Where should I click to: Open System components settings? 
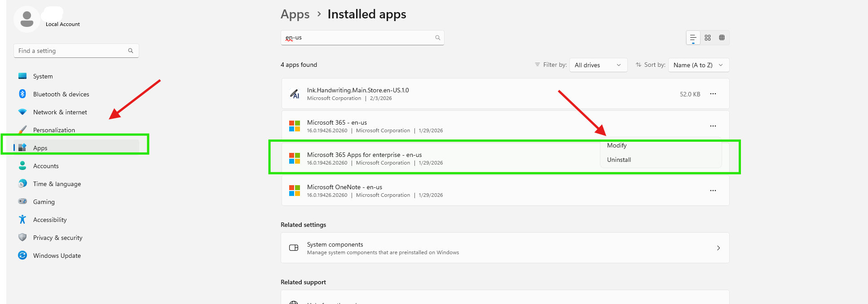505,248
